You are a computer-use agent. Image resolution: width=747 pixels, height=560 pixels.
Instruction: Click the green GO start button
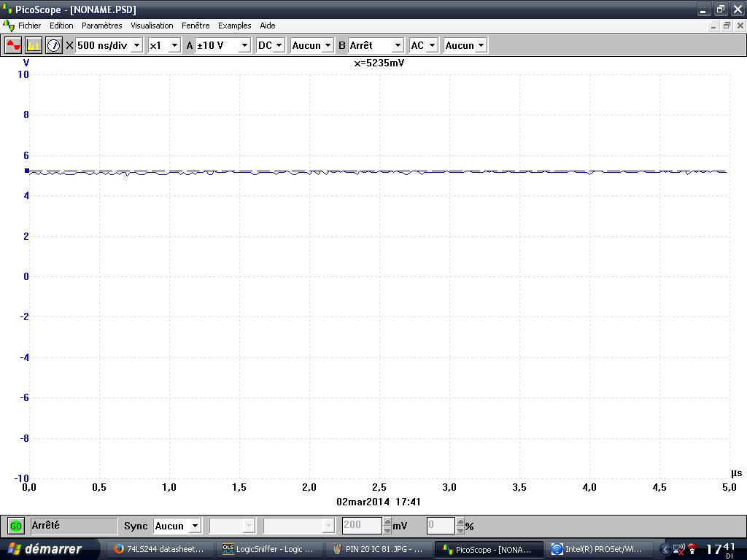pyautogui.click(x=16, y=526)
